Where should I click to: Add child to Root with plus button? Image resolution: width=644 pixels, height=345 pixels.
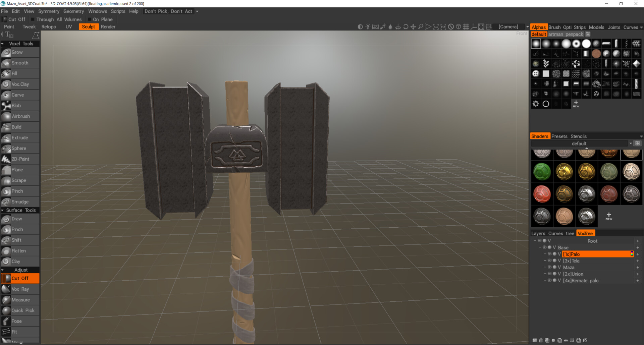pyautogui.click(x=638, y=241)
